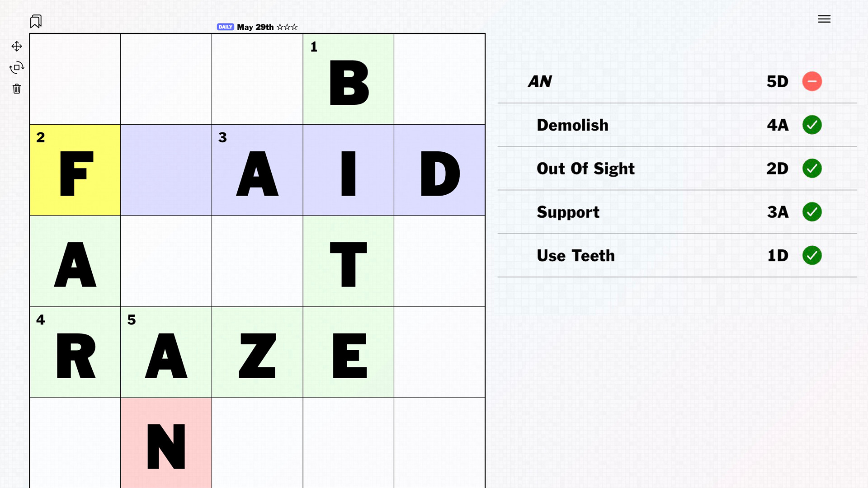Click the May 29th puzzle title

255,27
